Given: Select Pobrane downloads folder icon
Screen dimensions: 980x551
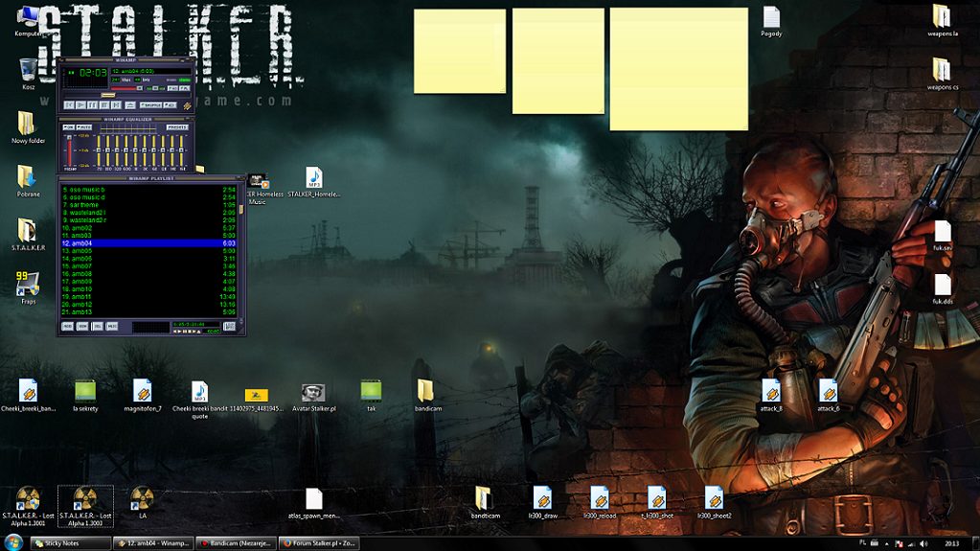Looking at the screenshot, I should [x=28, y=181].
